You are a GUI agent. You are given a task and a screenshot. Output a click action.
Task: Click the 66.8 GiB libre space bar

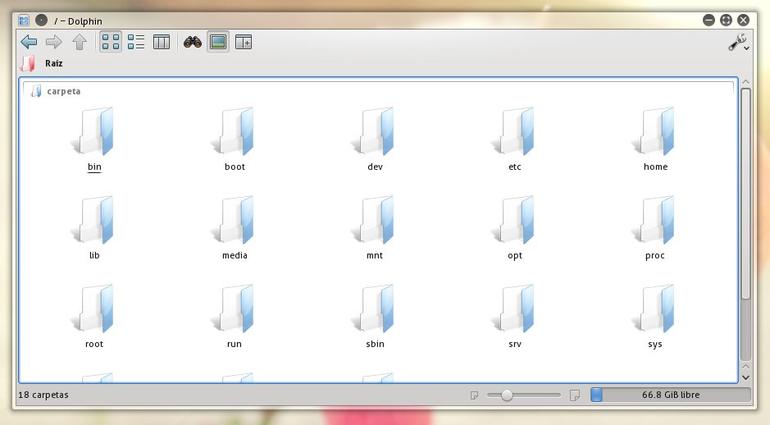671,395
